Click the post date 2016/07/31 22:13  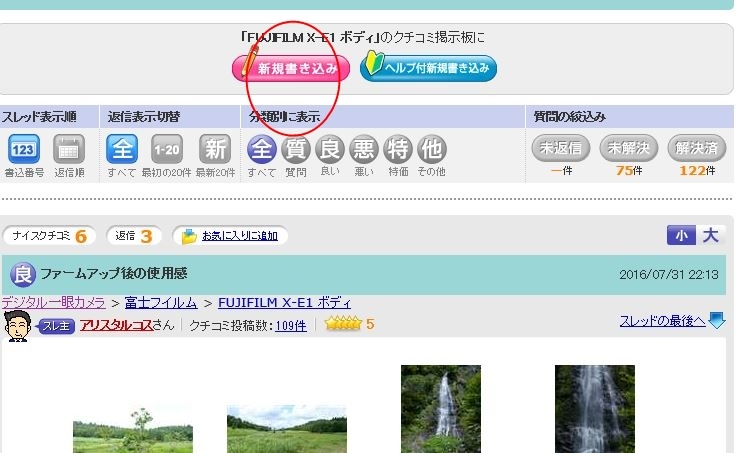tap(669, 274)
